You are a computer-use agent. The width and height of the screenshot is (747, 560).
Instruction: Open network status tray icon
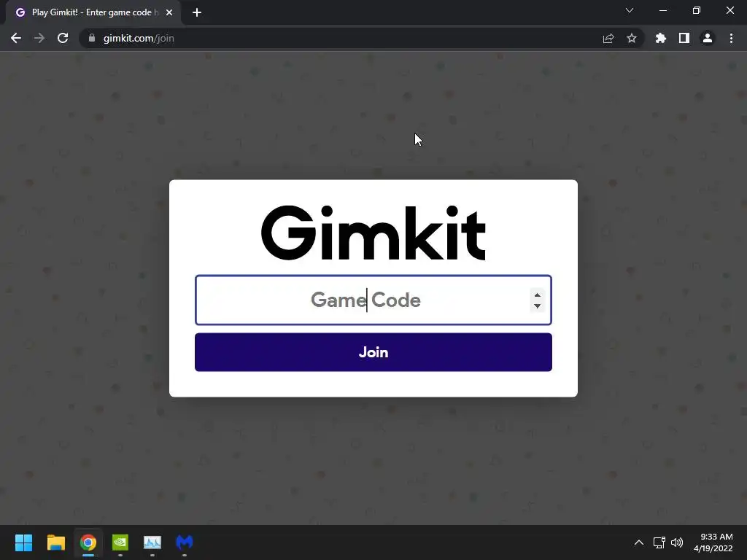pos(659,542)
